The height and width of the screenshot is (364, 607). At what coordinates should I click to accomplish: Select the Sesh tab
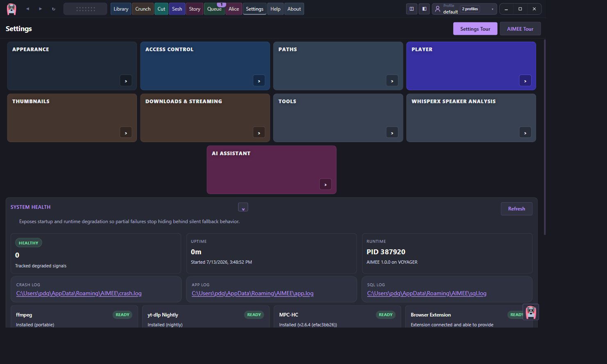coord(177,9)
